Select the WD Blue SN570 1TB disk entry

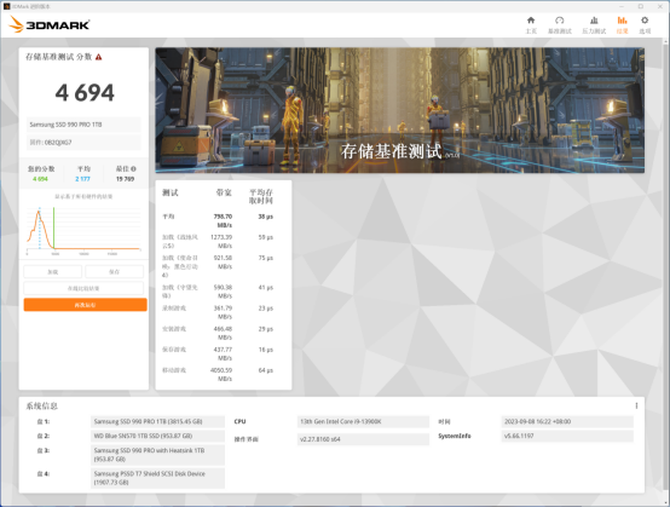point(158,437)
